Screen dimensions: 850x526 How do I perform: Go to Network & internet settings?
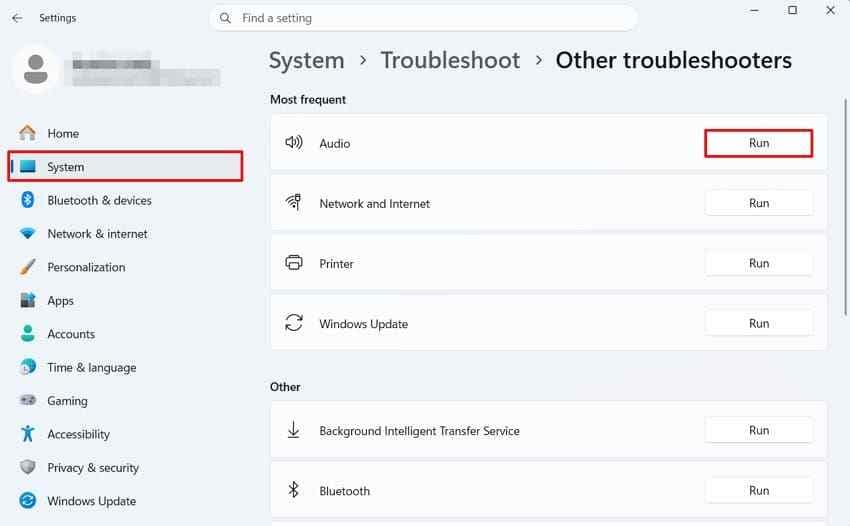125,234
